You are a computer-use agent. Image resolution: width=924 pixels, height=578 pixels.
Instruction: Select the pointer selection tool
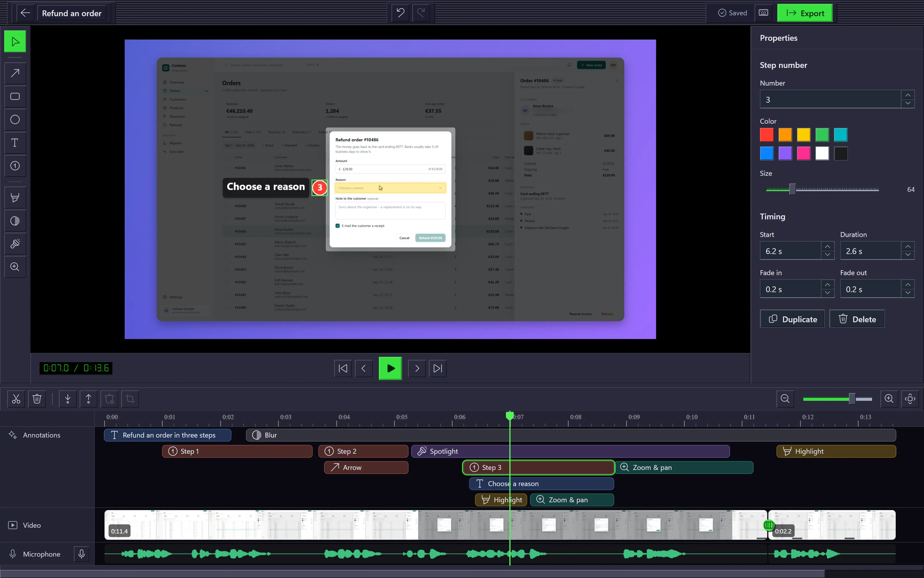click(x=15, y=41)
